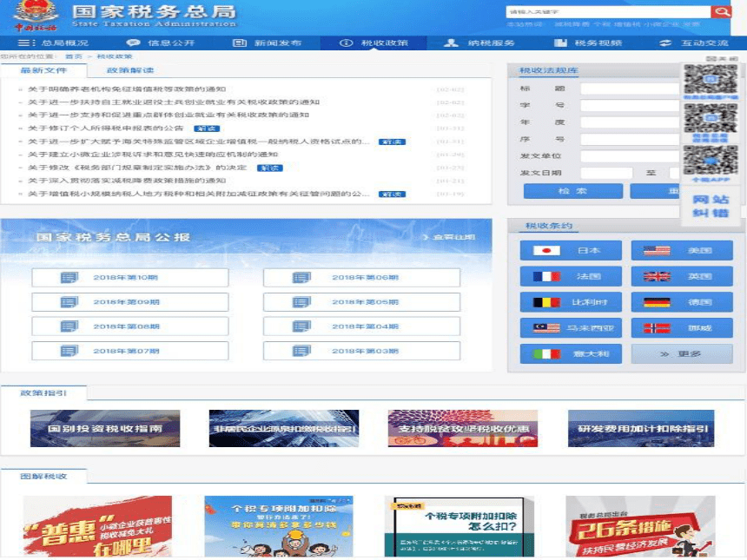Open the 总局概况 navigation menu
This screenshot has height=560, width=747.
click(x=53, y=43)
